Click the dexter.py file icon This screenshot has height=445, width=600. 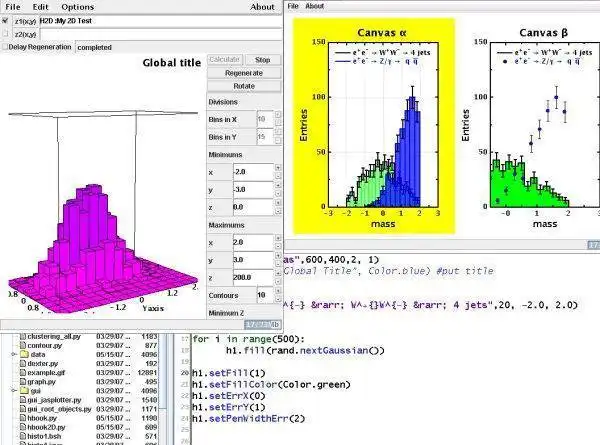(x=23, y=363)
